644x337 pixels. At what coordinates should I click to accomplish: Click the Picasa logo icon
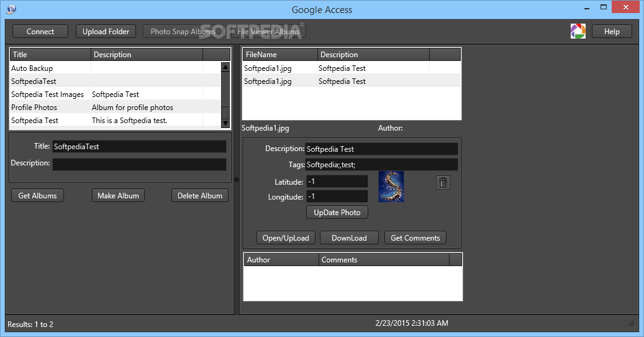(578, 31)
